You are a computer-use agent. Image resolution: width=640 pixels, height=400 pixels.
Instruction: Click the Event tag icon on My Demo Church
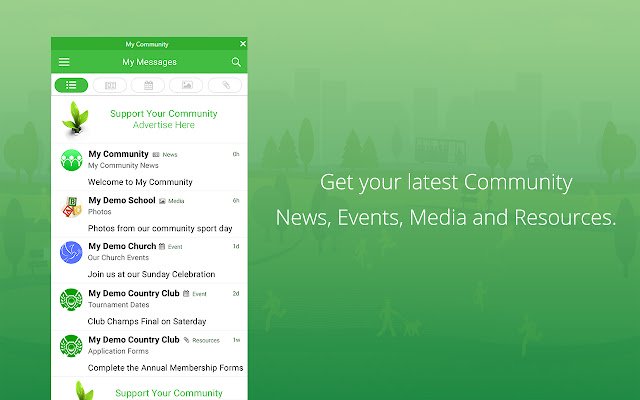[162, 247]
